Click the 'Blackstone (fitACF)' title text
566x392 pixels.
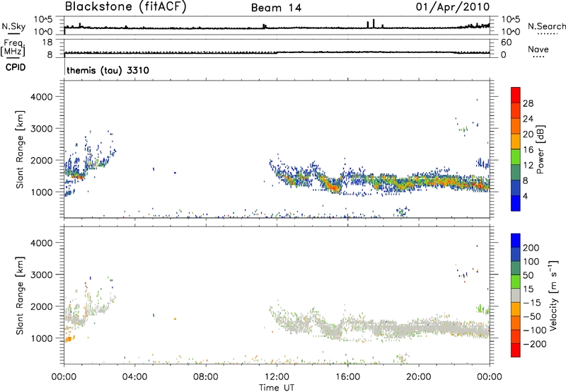point(125,6)
